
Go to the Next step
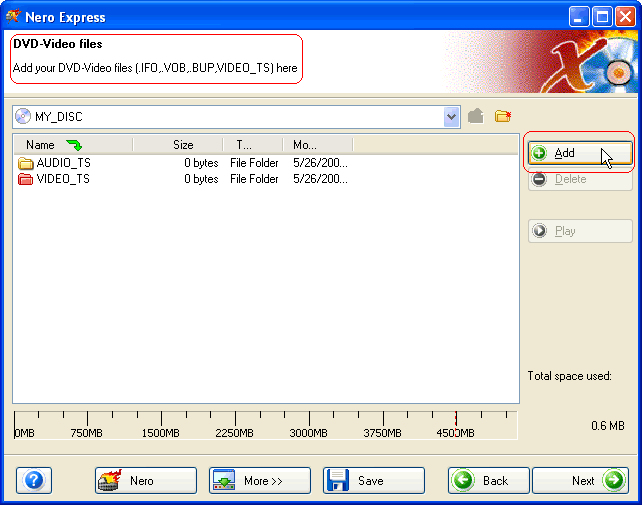click(x=580, y=481)
